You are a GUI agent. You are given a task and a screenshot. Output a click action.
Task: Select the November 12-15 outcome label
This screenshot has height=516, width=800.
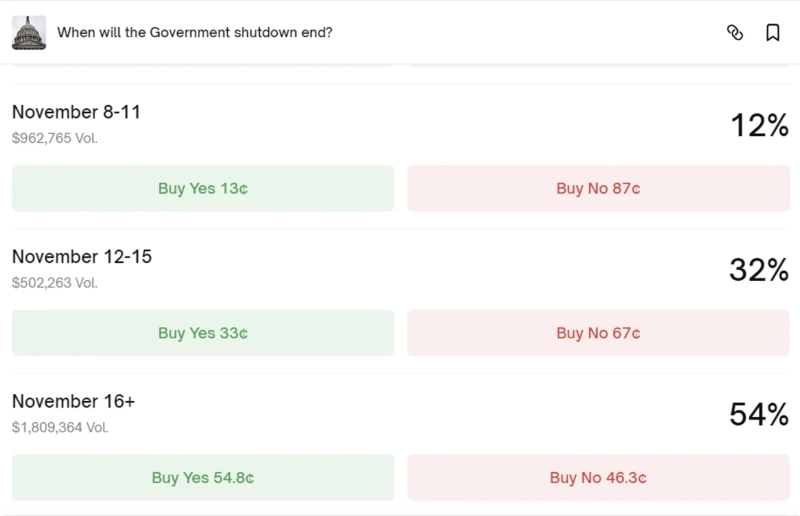tap(82, 257)
